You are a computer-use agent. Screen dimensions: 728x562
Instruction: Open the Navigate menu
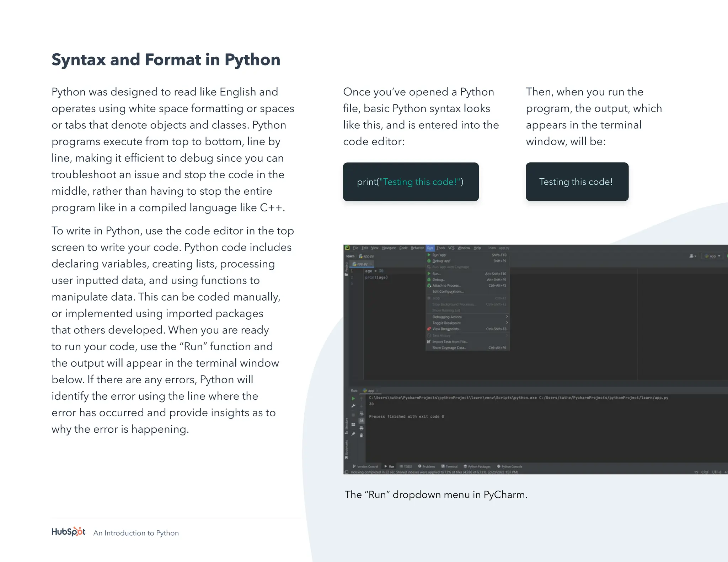[x=389, y=248]
